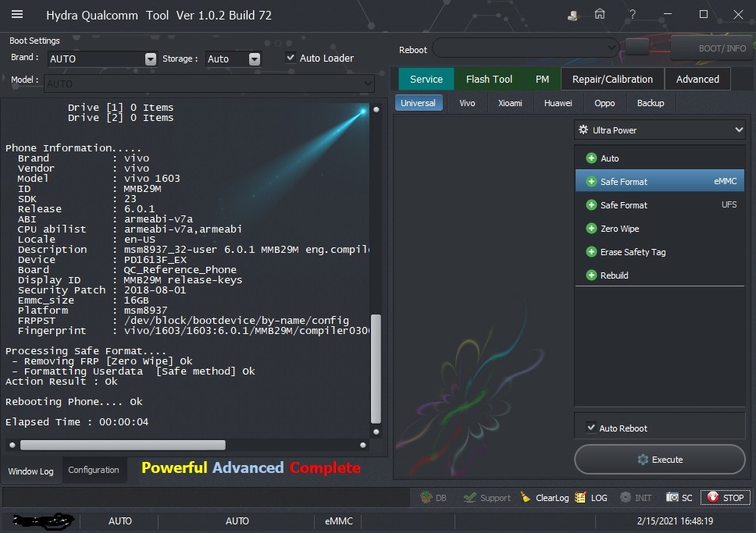Screen dimensions: 756x533
Task: Click plus icon next to Safe Format UFS
Action: pos(591,204)
